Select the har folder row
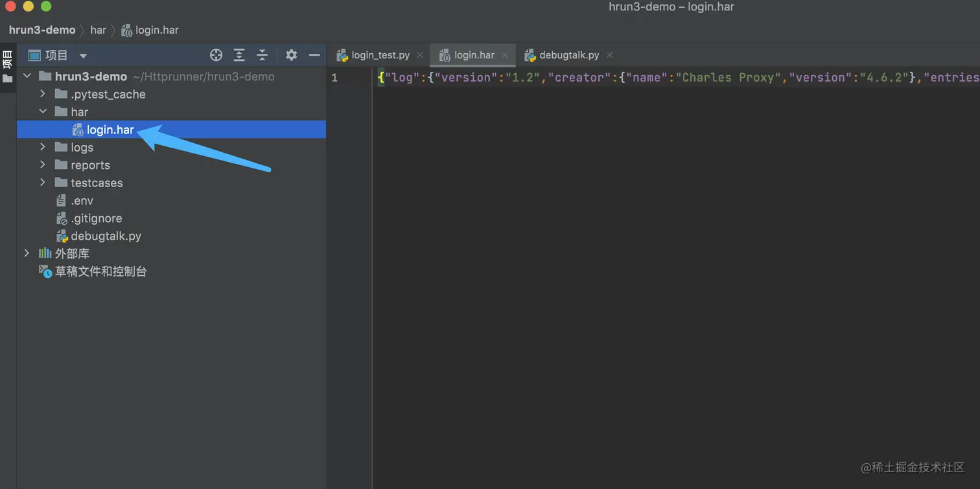Image resolution: width=980 pixels, height=489 pixels. point(171,111)
